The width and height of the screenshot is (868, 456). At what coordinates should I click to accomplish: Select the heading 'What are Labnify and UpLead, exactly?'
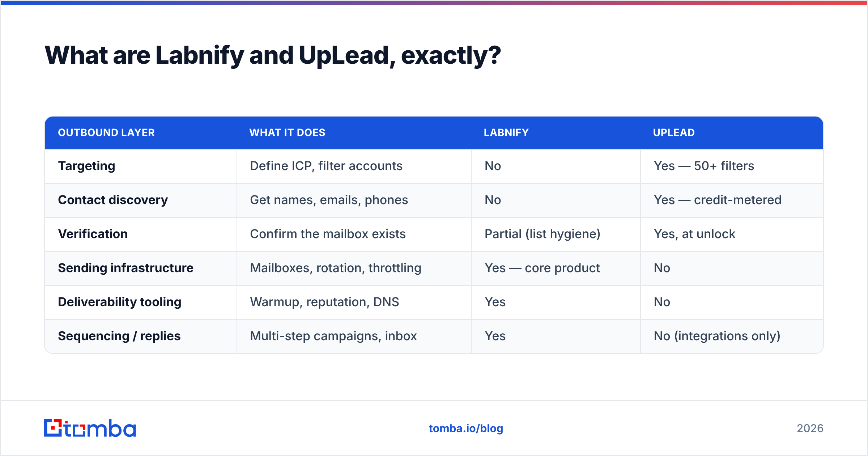coord(273,56)
